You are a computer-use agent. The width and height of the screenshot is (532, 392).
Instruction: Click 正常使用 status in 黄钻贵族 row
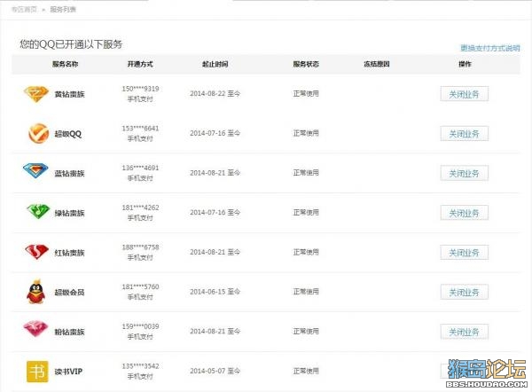[x=306, y=94]
